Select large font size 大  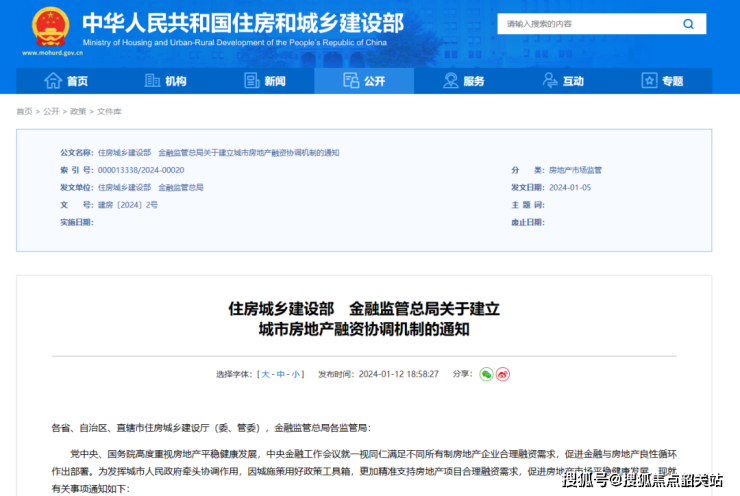(266, 374)
